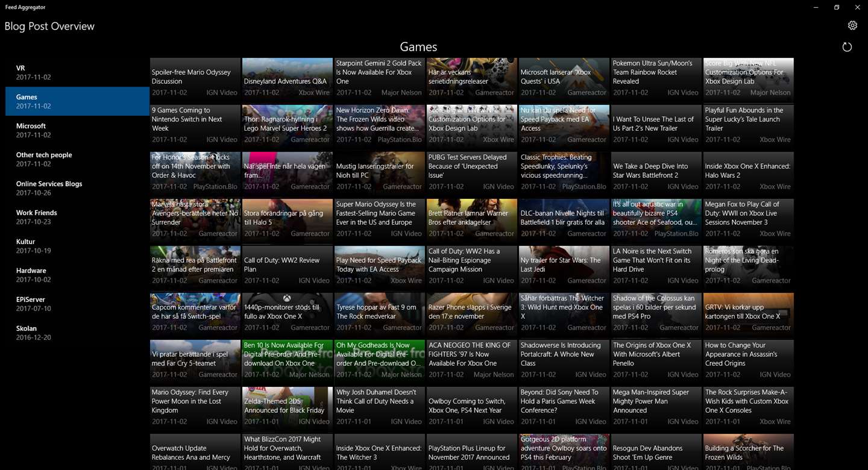Open the Other tech people category
868x470 pixels.
point(78,159)
